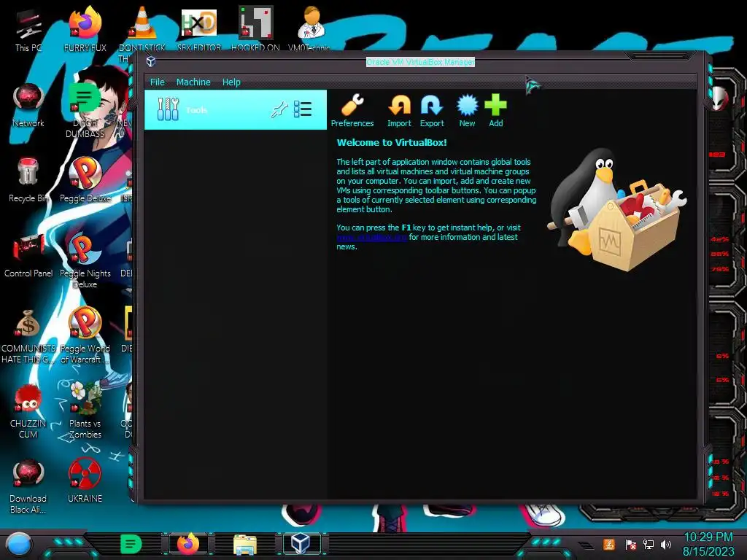Image resolution: width=747 pixels, height=560 pixels.
Task: Click the Import appliance icon
Action: pyautogui.click(x=399, y=106)
